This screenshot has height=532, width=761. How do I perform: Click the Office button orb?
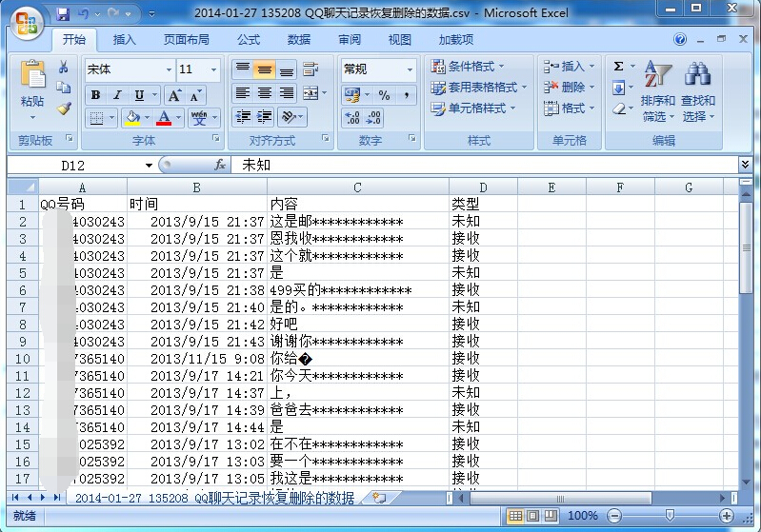pos(27,23)
